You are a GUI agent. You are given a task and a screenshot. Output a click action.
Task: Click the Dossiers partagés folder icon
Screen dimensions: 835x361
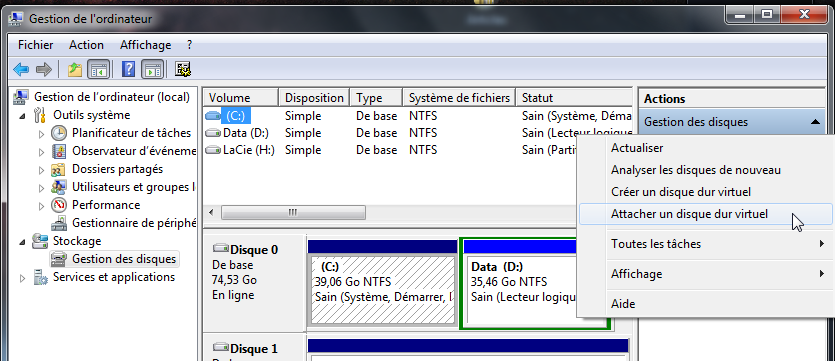(x=59, y=169)
